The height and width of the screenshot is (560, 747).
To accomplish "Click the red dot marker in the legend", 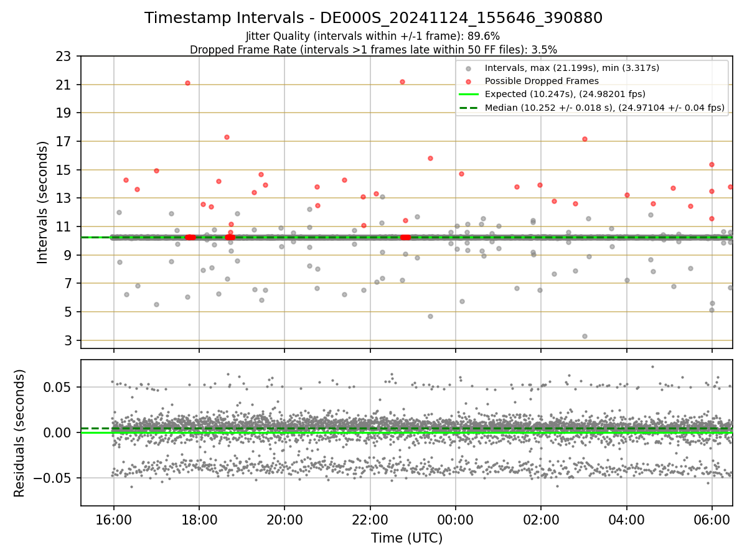I will coord(469,82).
